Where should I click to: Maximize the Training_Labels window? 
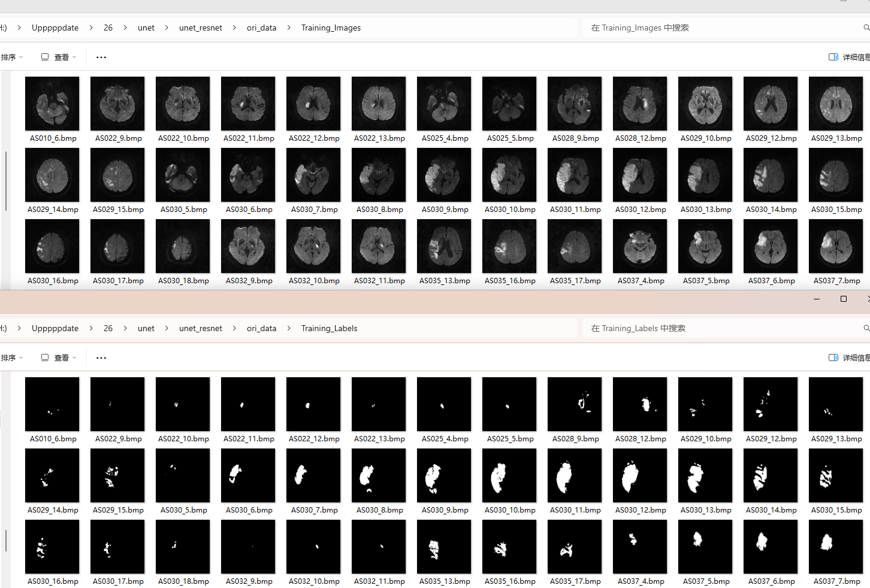844,299
